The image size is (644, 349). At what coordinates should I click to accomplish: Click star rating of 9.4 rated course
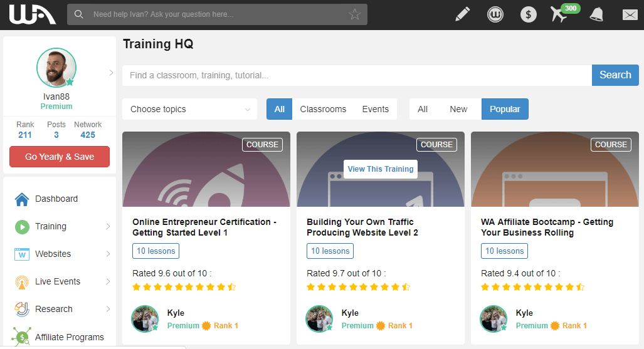[x=533, y=287]
